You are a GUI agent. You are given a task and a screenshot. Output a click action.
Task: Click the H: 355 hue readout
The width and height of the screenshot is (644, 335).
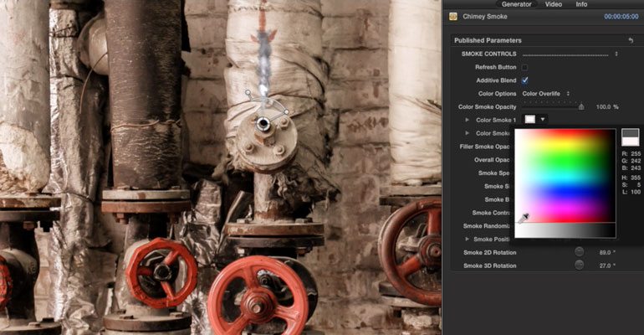coord(631,178)
